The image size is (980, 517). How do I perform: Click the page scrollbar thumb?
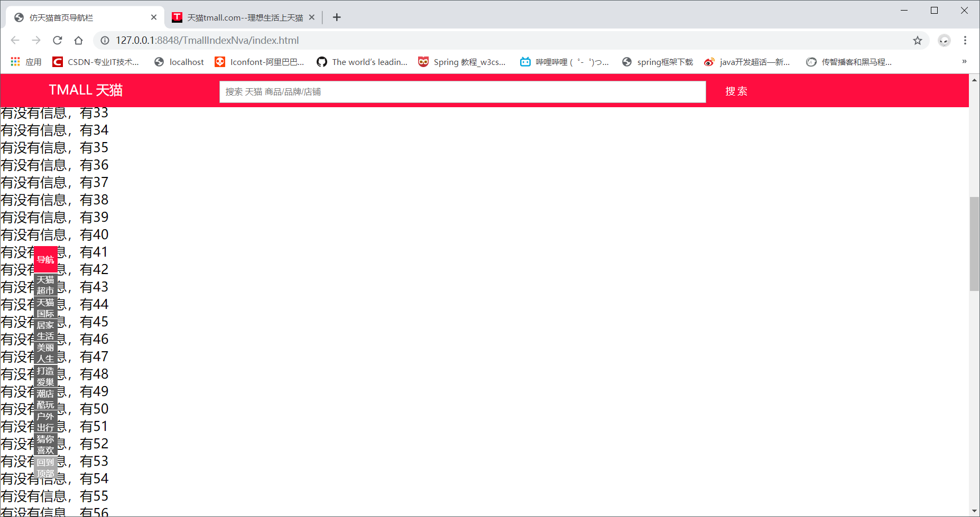974,243
